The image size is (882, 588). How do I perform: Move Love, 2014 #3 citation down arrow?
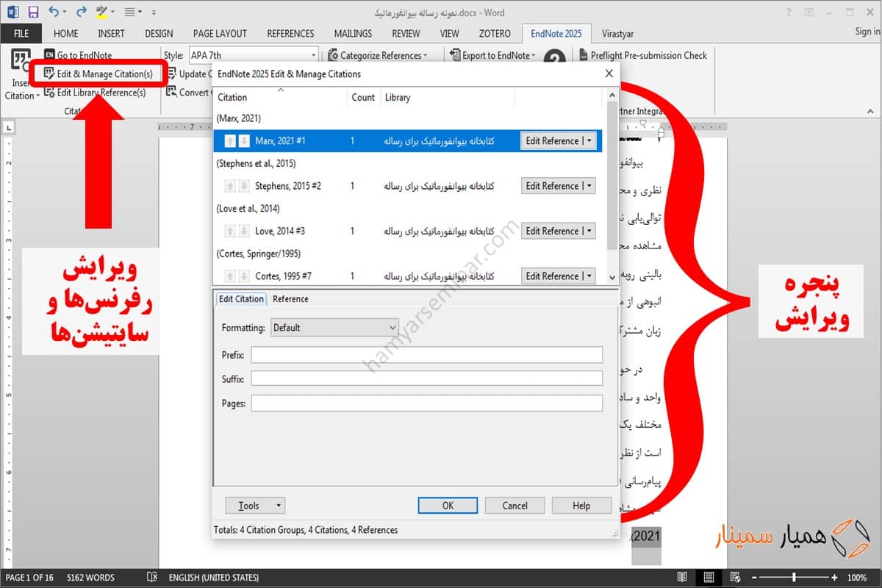tap(243, 231)
